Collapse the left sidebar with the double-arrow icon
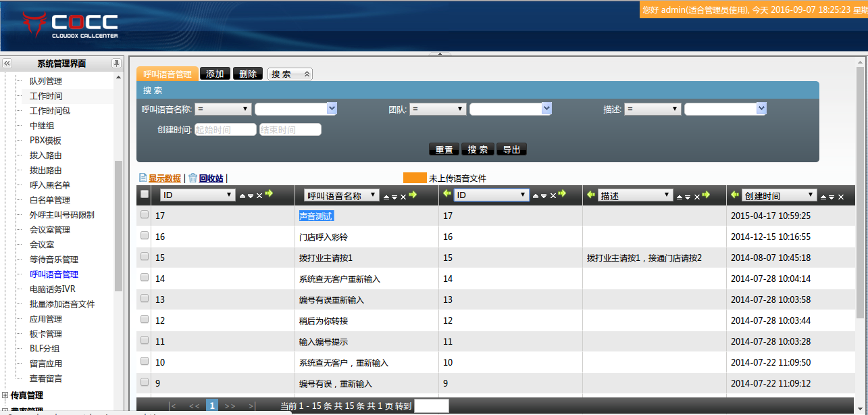Viewport: 868px width, 415px height. (x=7, y=64)
